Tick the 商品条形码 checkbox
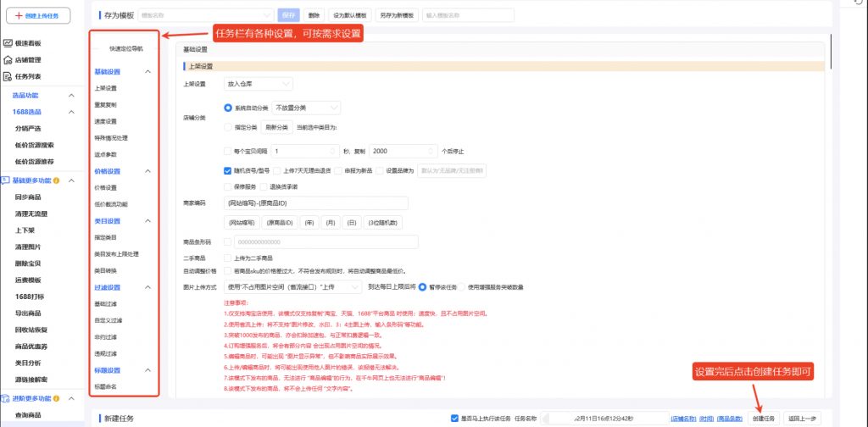This screenshot has width=868, height=427. pyautogui.click(x=227, y=241)
